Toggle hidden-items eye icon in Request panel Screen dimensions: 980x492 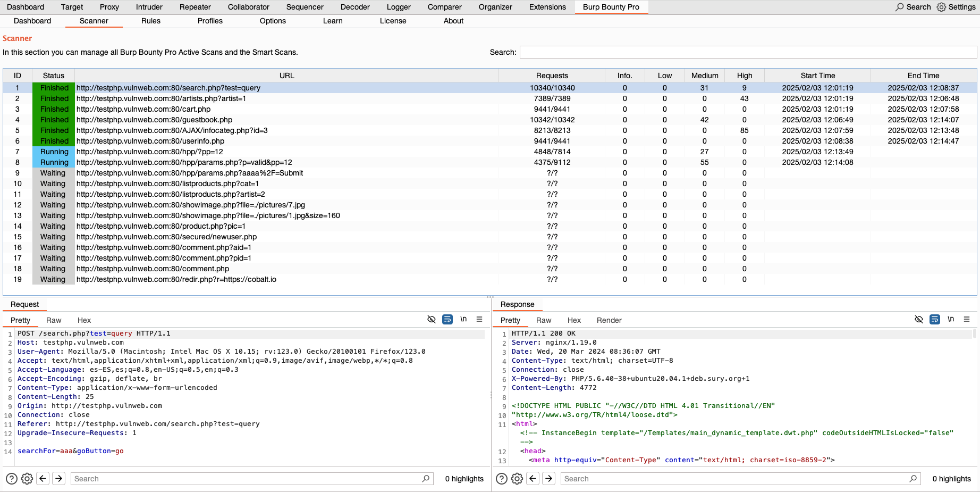coord(432,319)
